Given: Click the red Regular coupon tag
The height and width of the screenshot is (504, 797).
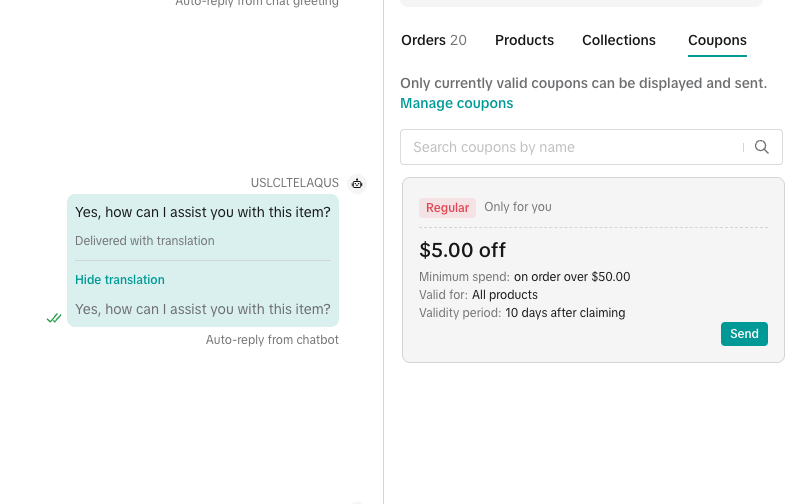Looking at the screenshot, I should tap(447, 208).
